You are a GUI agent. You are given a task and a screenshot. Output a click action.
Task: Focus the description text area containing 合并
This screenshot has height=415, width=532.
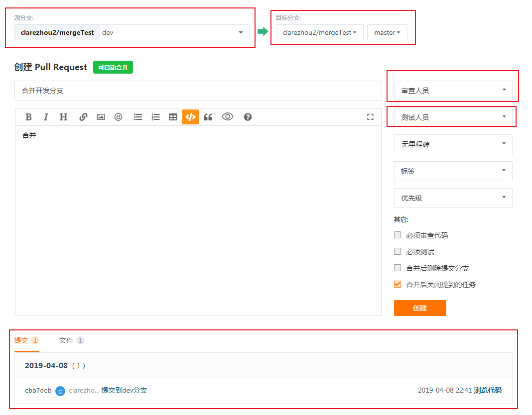pos(198,220)
